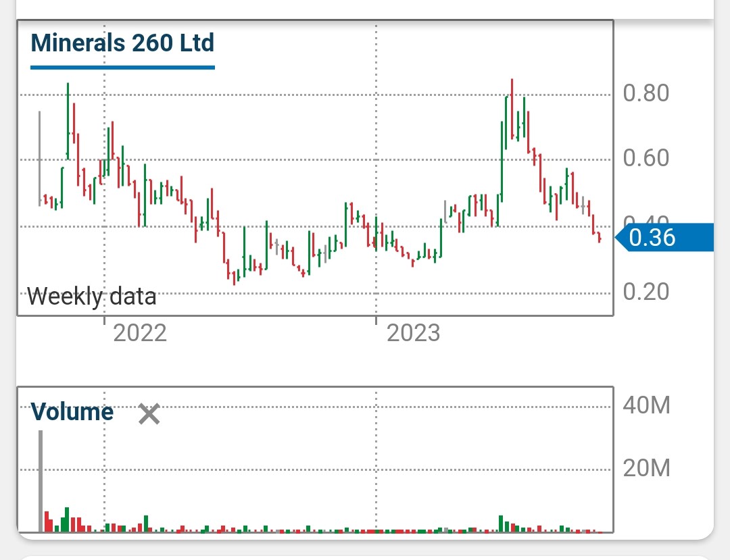Image resolution: width=730 pixels, height=560 pixels.
Task: Click the 2022 year axis label
Action: tap(140, 334)
